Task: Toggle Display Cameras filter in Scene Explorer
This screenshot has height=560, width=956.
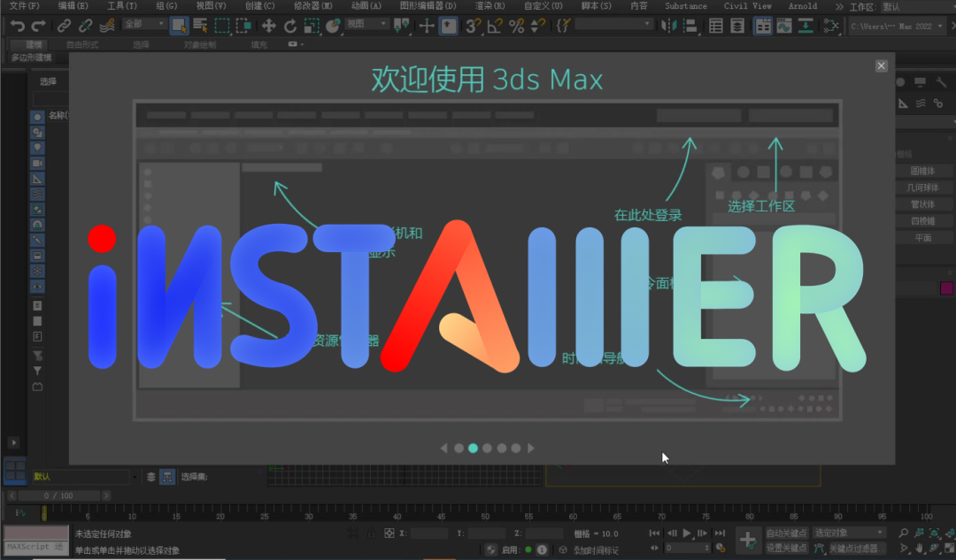Action: (x=37, y=164)
